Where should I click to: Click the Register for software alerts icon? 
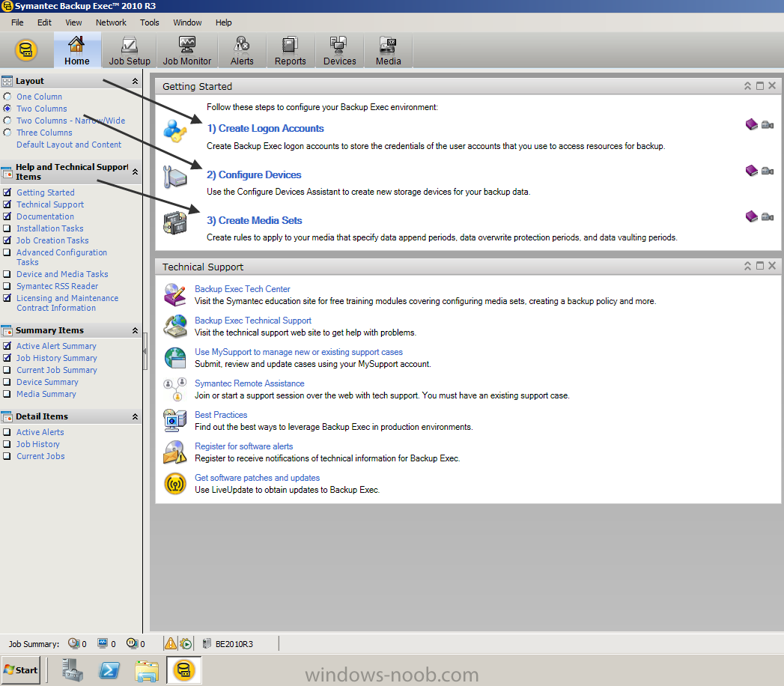(x=175, y=452)
